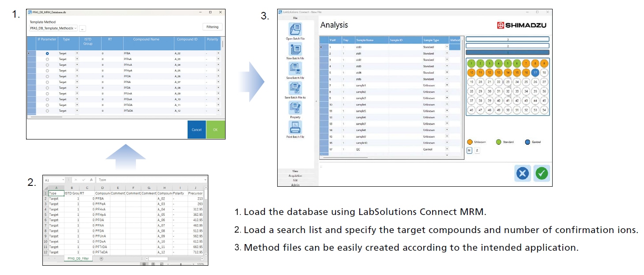644x275 pixels.
Task: Select the IF Parameter radio for PFPeA
Action: [47, 59]
